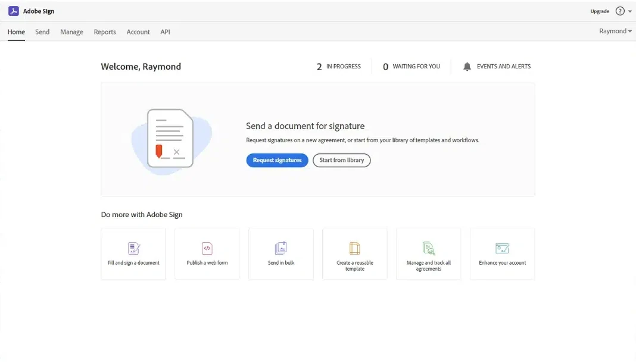View the 2 agreements in progress
The height and width of the screenshot is (364, 636).
pyautogui.click(x=338, y=66)
